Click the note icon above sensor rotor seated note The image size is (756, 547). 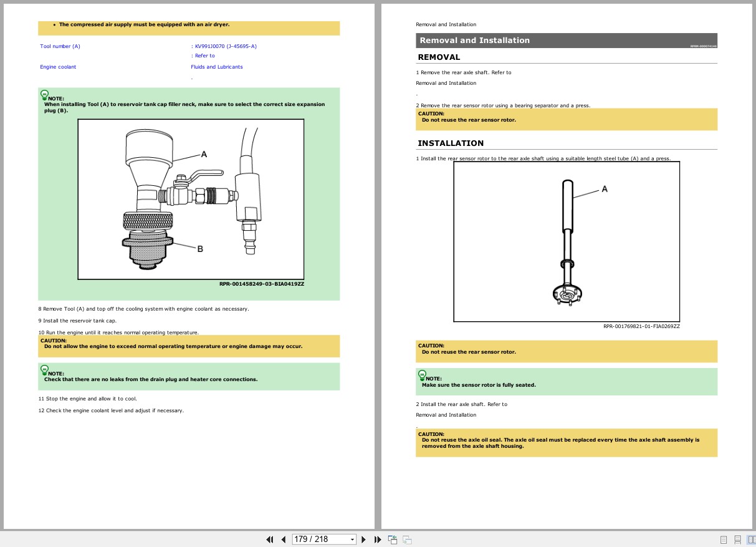pos(422,375)
